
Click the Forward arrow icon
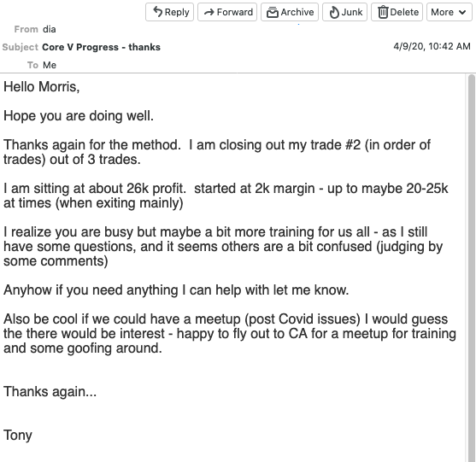(209, 12)
